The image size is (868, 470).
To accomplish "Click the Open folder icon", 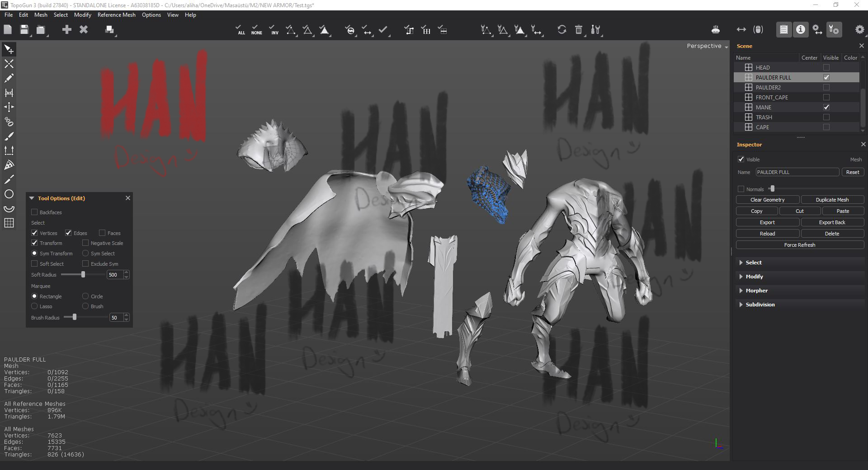I will click(41, 30).
